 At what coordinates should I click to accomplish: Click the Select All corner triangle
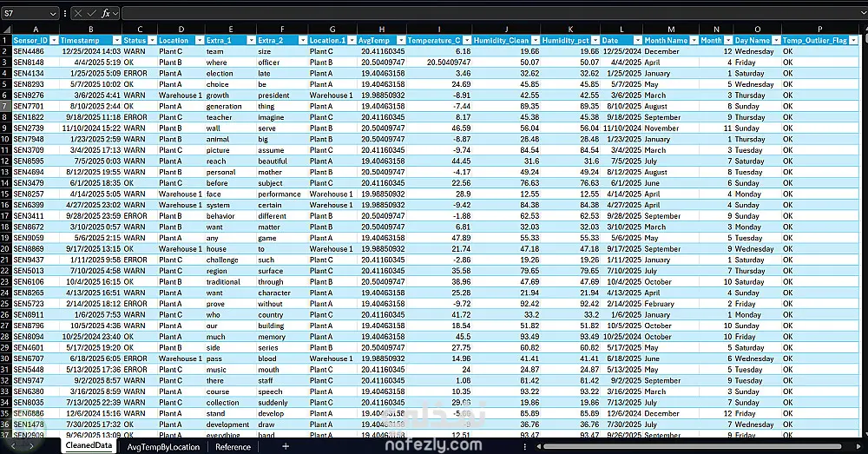(x=7, y=30)
